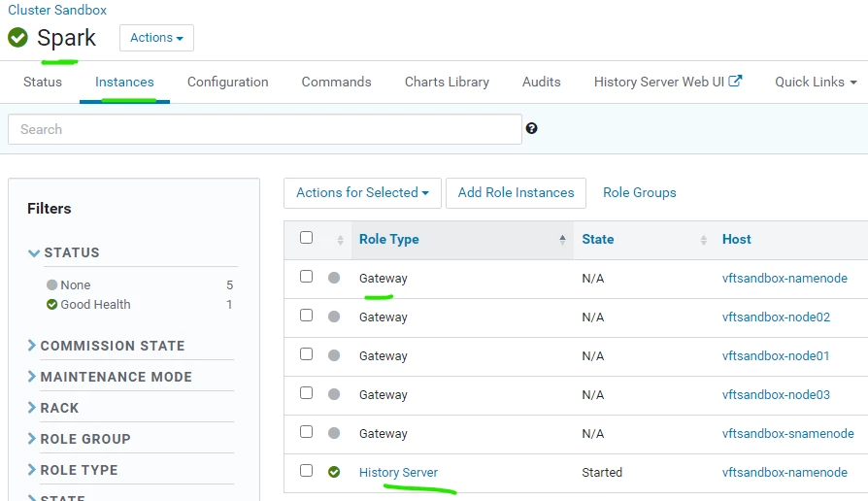Filter by Good Health status
Image resolution: width=868 pixels, height=501 pixels.
click(x=95, y=305)
